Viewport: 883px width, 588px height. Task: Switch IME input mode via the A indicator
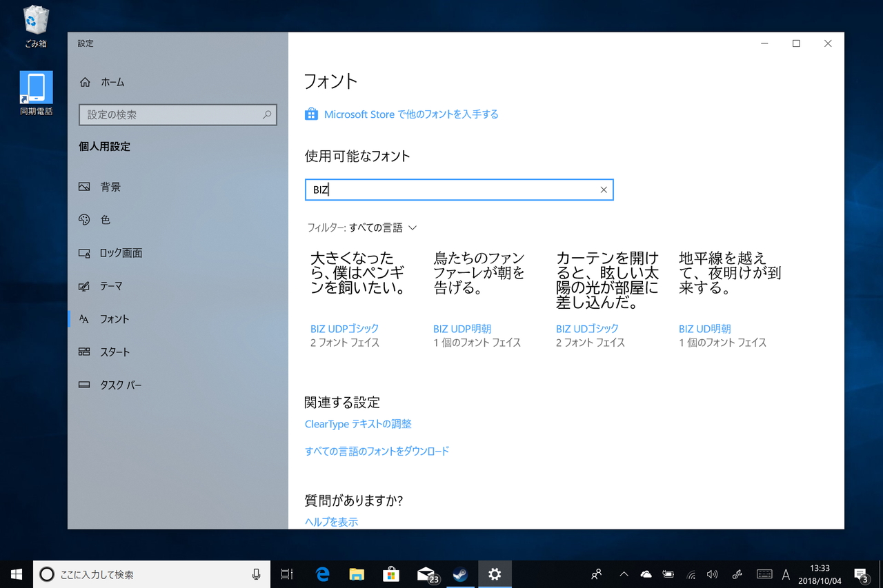pyautogui.click(x=785, y=574)
